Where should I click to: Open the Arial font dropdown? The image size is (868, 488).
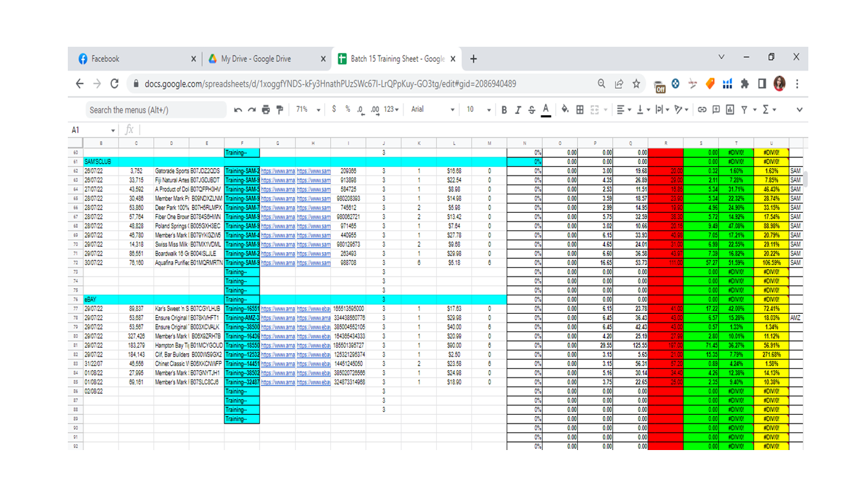433,110
